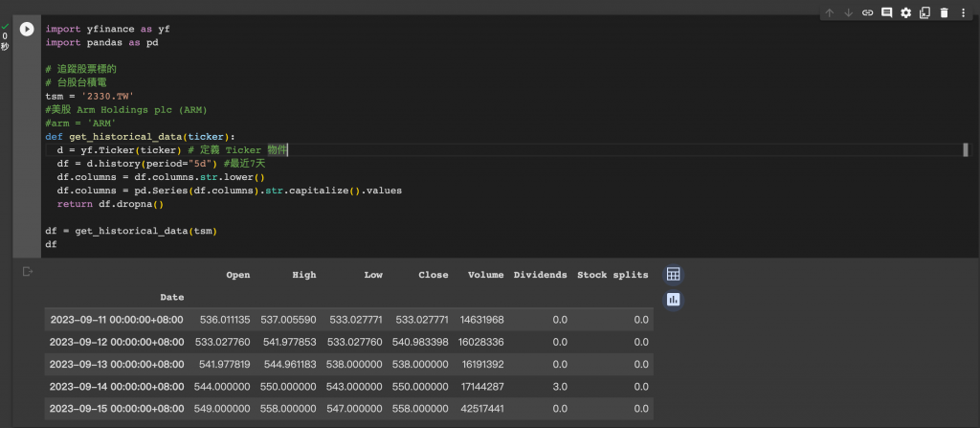This screenshot has width=980, height=428.
Task: Click the close value 540.983398
Action: click(x=420, y=342)
